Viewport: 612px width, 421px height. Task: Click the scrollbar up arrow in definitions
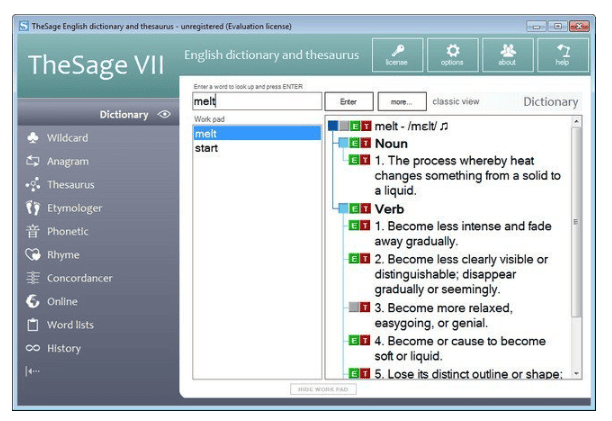pos(576,122)
